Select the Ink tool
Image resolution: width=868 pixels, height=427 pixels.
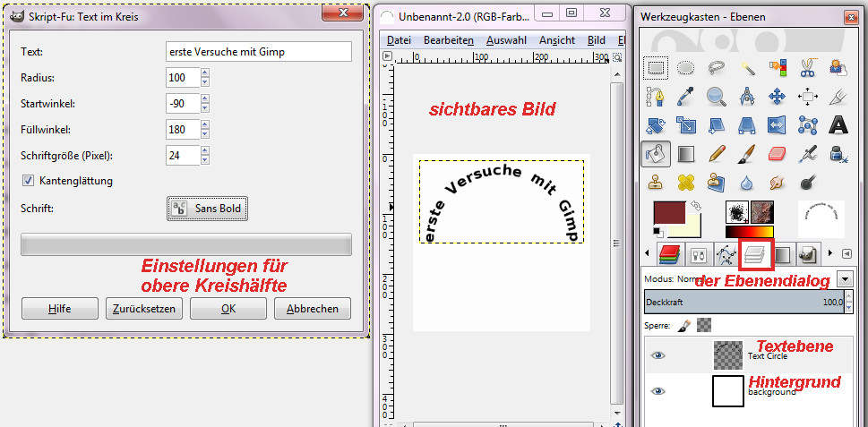(x=838, y=154)
